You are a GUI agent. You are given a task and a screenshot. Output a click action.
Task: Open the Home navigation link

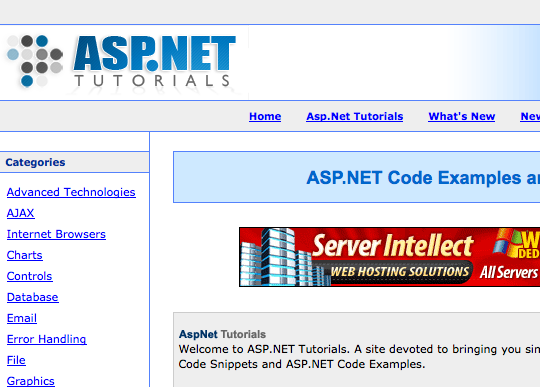point(265,116)
